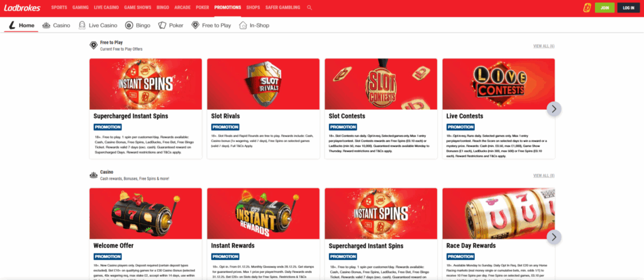Click the LOG IN button
644x280 pixels.
click(628, 8)
